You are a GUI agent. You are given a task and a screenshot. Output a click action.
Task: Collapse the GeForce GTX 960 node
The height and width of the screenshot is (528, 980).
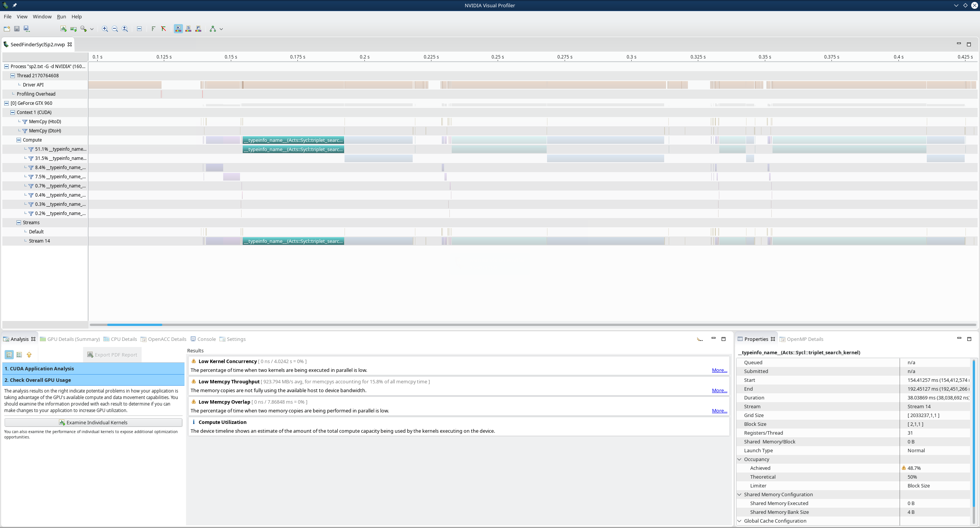(x=7, y=103)
